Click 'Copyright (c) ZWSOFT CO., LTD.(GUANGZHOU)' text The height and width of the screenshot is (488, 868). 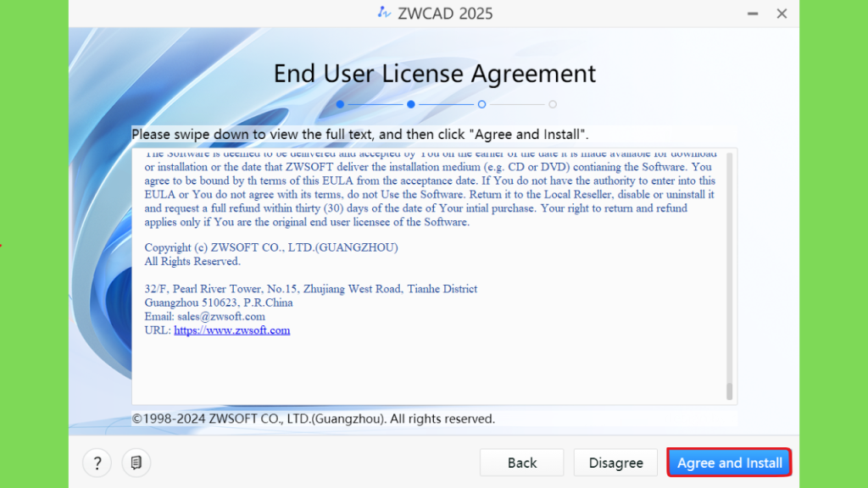[x=271, y=247]
